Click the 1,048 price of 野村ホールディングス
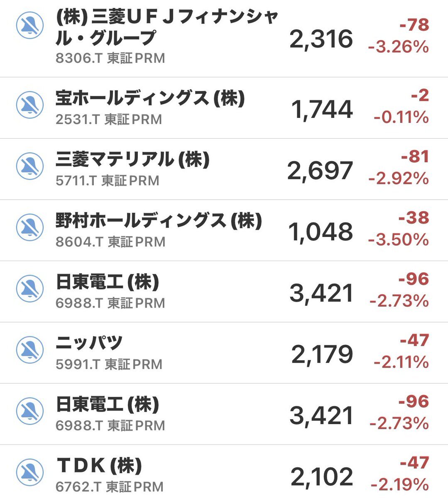This screenshot has height=498, width=448. tap(321, 232)
